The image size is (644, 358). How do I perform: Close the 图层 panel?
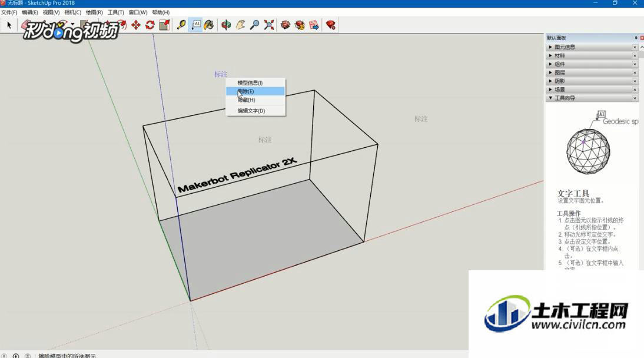(635, 72)
